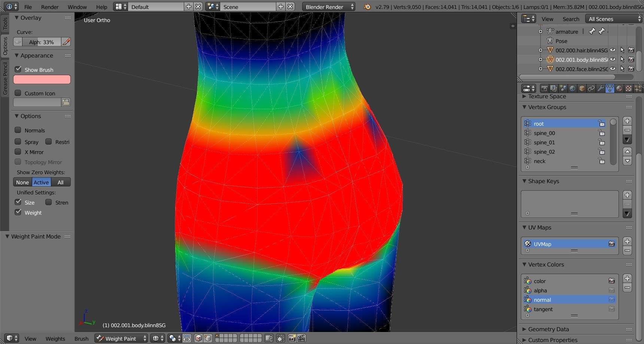The image size is (644, 344).
Task: Click the Alph 33% overlay slider
Action: [42, 42]
